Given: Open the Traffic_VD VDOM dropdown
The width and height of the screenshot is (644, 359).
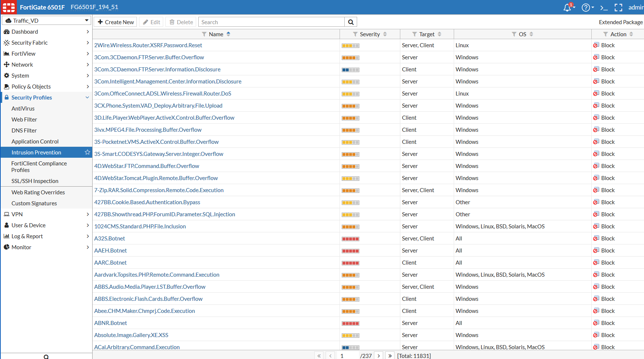Looking at the screenshot, I should [46, 20].
